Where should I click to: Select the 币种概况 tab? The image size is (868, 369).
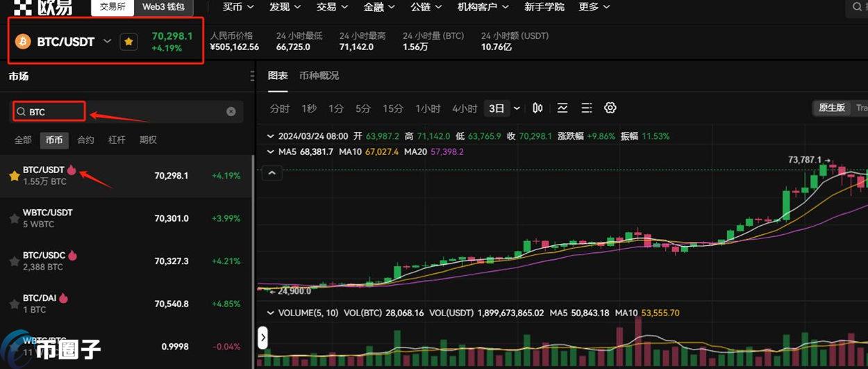319,76
